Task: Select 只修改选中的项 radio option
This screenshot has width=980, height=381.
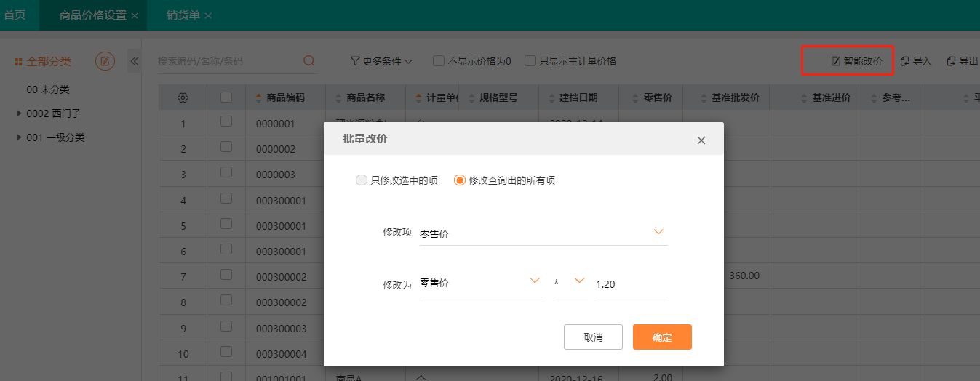Action: 361,180
